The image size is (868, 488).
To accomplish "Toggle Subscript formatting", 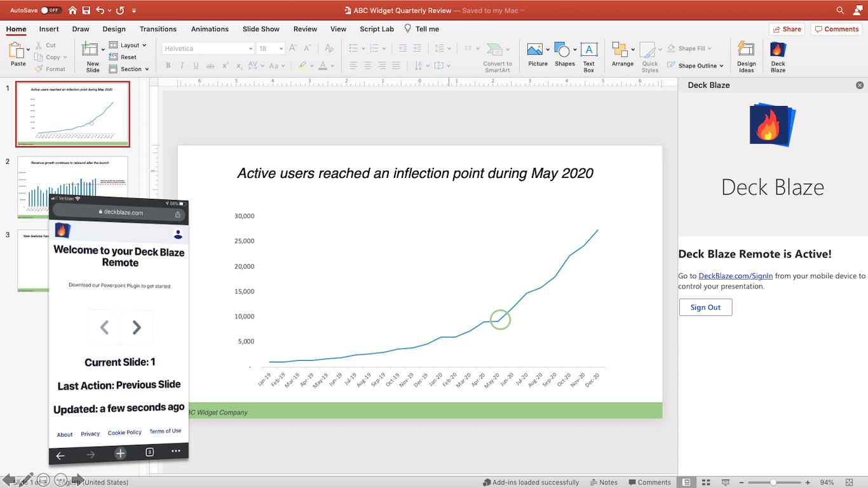I will [240, 65].
